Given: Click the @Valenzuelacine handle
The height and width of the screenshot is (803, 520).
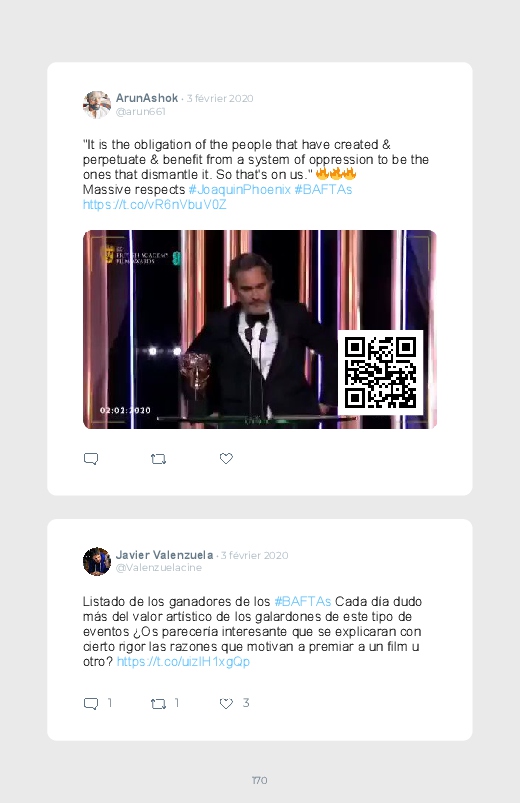Looking at the screenshot, I should [159, 567].
